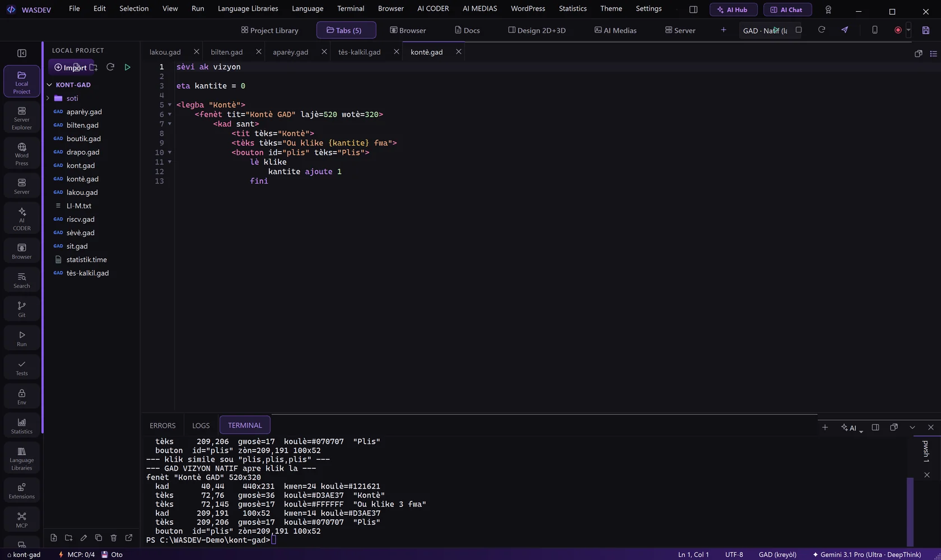The image size is (941, 560).
Task: Open the Env panel
Action: point(21,396)
